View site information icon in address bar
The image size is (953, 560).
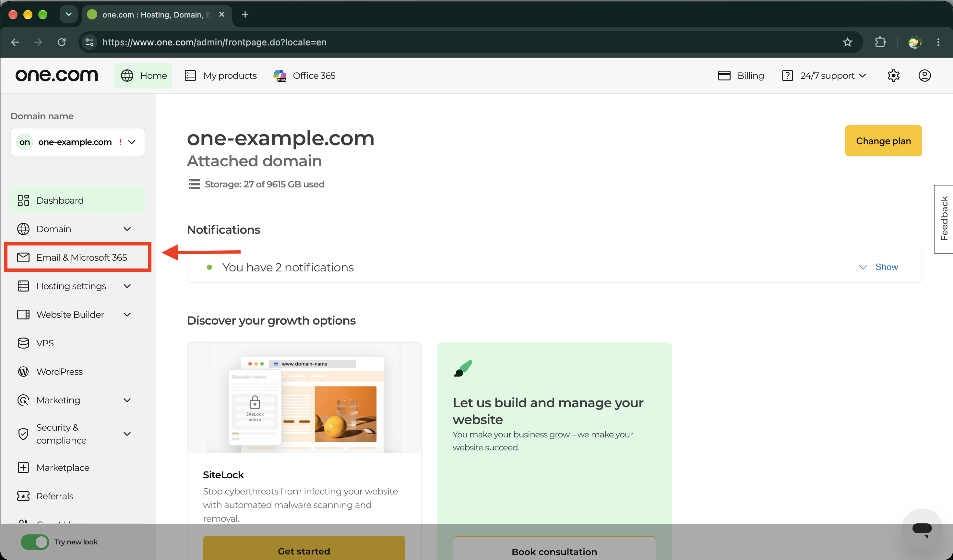tap(89, 42)
